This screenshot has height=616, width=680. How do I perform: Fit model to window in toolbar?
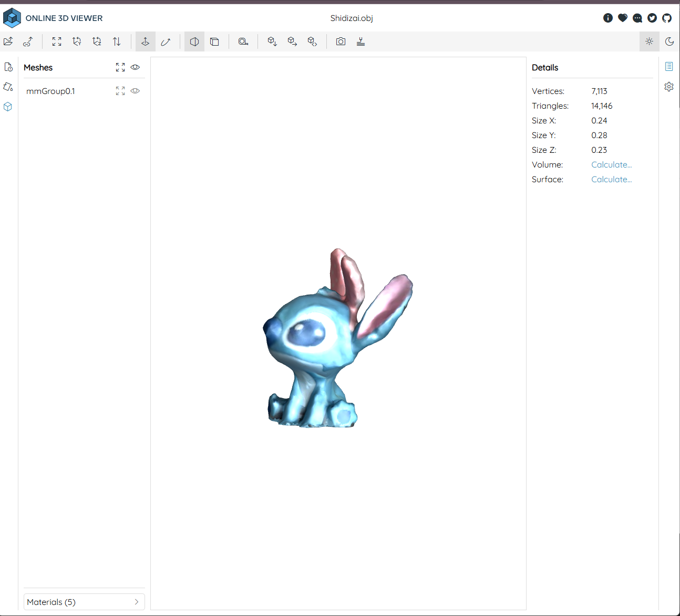57,41
